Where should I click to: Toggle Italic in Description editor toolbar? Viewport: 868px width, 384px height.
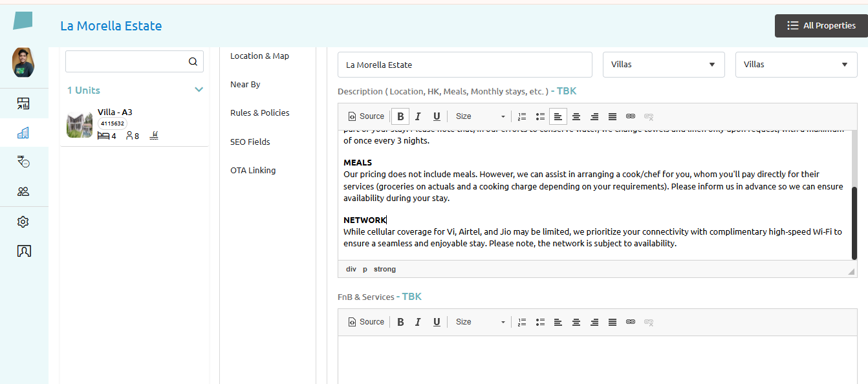418,116
